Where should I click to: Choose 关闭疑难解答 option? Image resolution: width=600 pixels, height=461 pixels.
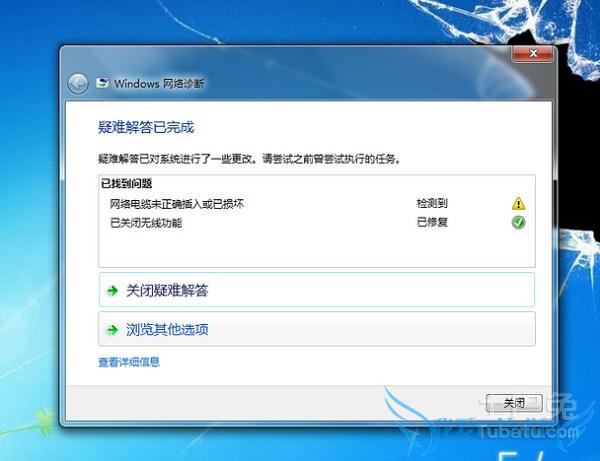point(317,290)
